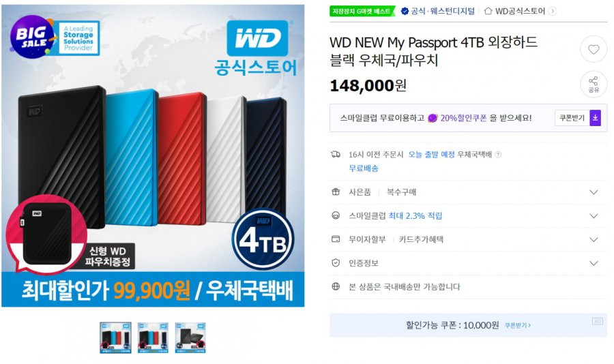Open the 공식·웨스턴디지털 brand link
The image size is (614, 364).
coord(438,11)
